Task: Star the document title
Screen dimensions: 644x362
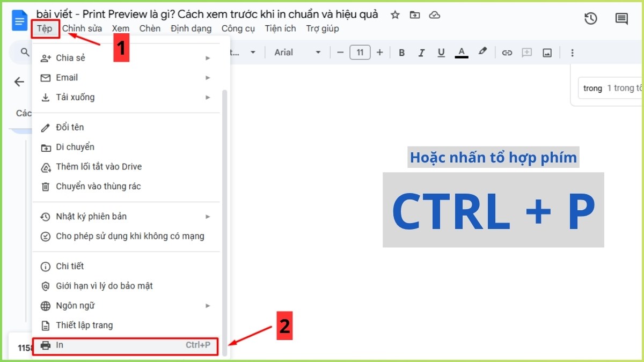Action: 395,16
